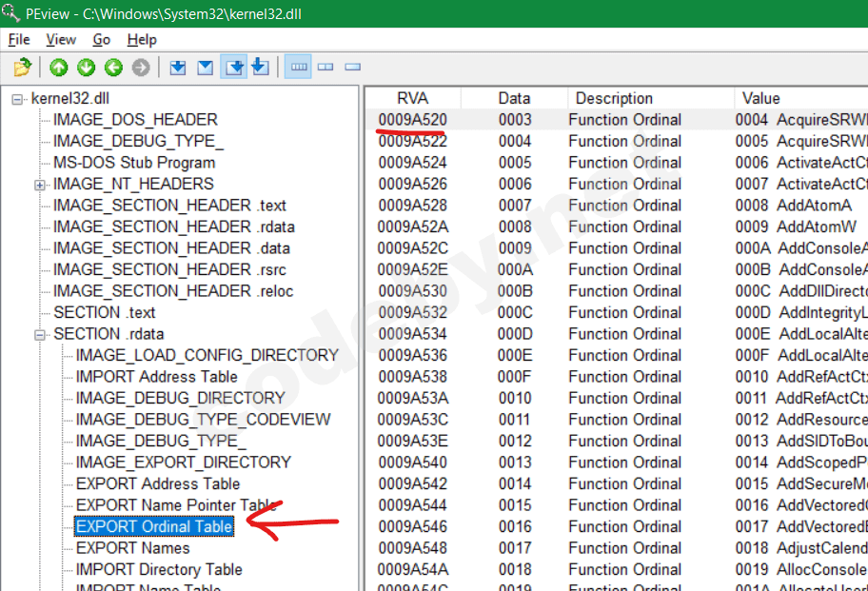Screen dimensions: 868x591
Task: Expand the IMAGE_NT_HEADERS tree node
Action: pyautogui.click(x=41, y=185)
